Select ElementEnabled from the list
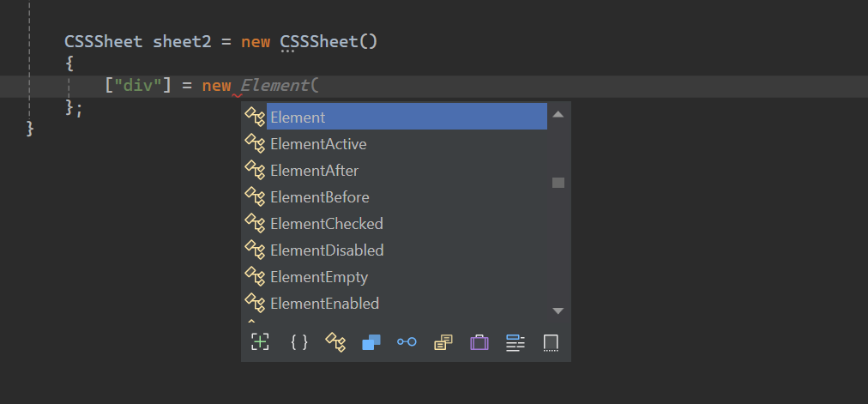Screen dimensions: 868x404 [324, 304]
